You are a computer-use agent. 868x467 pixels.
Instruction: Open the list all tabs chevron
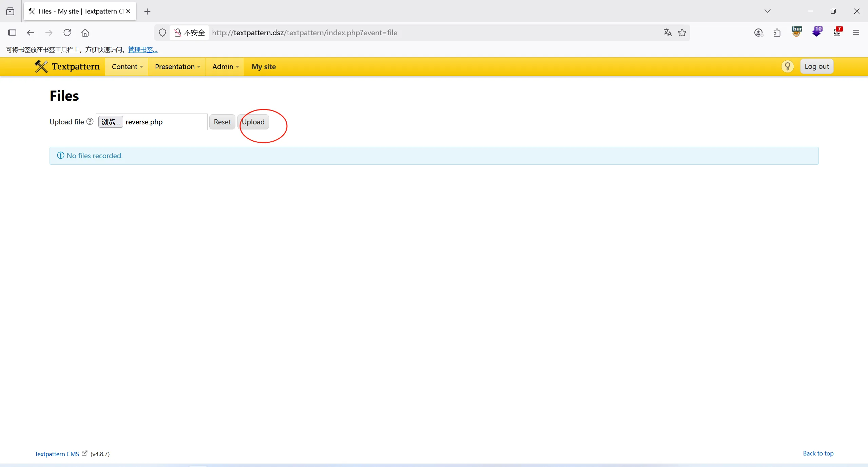[x=768, y=11]
